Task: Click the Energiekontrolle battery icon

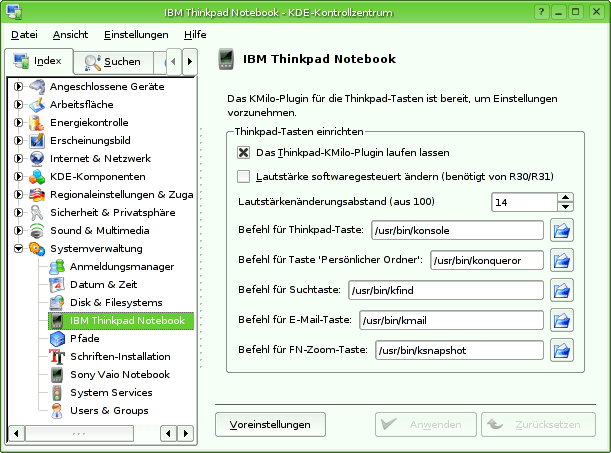Action: pos(37,123)
